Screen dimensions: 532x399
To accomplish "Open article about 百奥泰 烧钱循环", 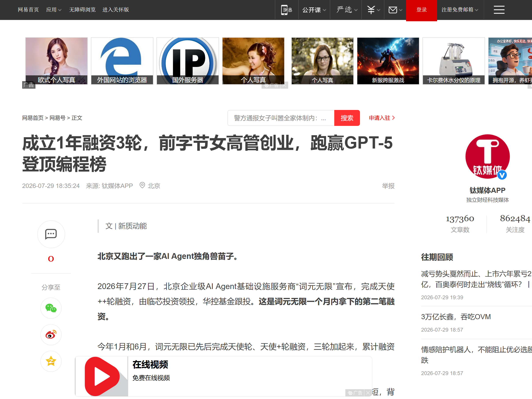I will (476, 279).
